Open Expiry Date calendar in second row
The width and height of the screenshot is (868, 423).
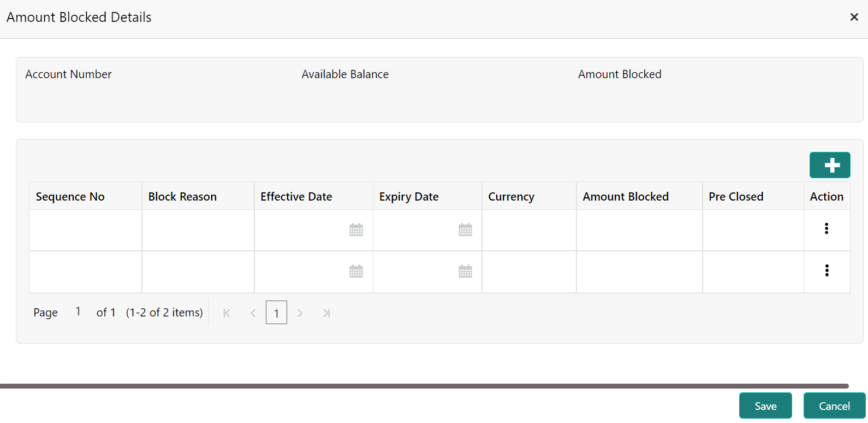pyautogui.click(x=465, y=272)
